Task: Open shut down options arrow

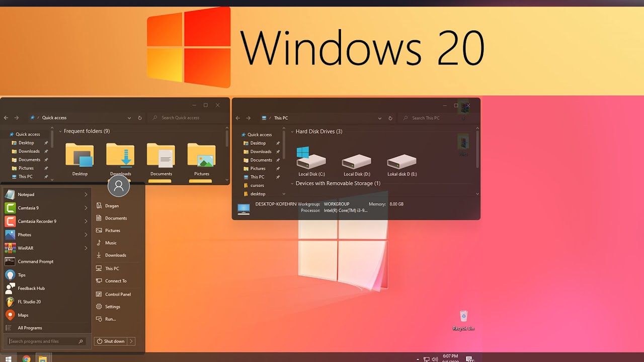Action: (131, 341)
